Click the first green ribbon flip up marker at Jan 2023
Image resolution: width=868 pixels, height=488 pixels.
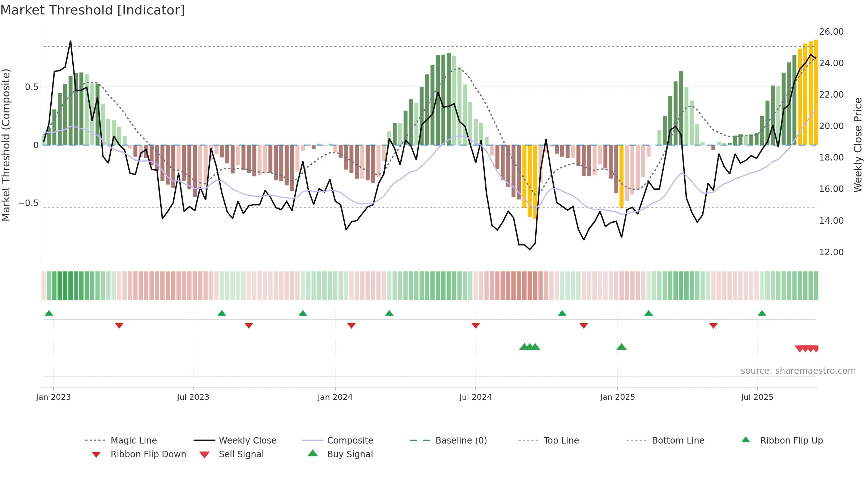pyautogui.click(x=49, y=313)
